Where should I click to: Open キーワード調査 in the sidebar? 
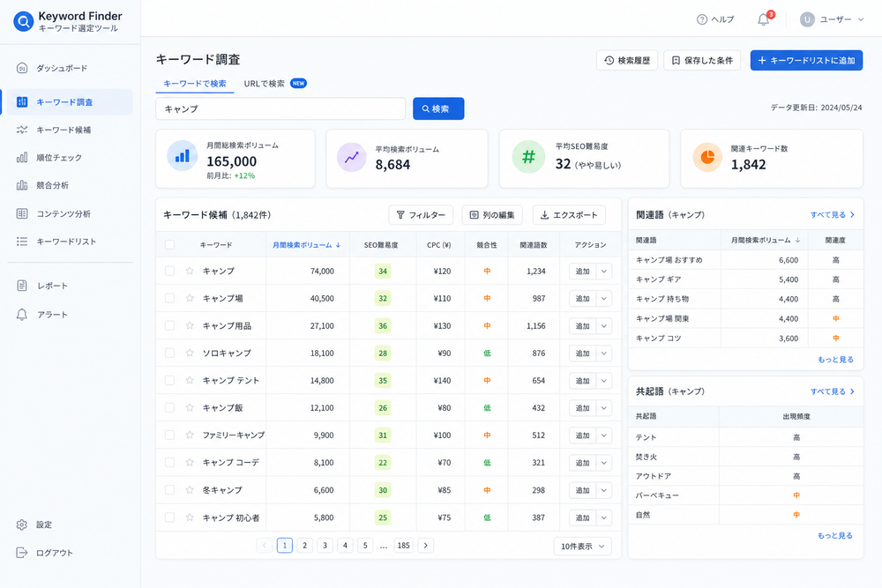coord(68,101)
